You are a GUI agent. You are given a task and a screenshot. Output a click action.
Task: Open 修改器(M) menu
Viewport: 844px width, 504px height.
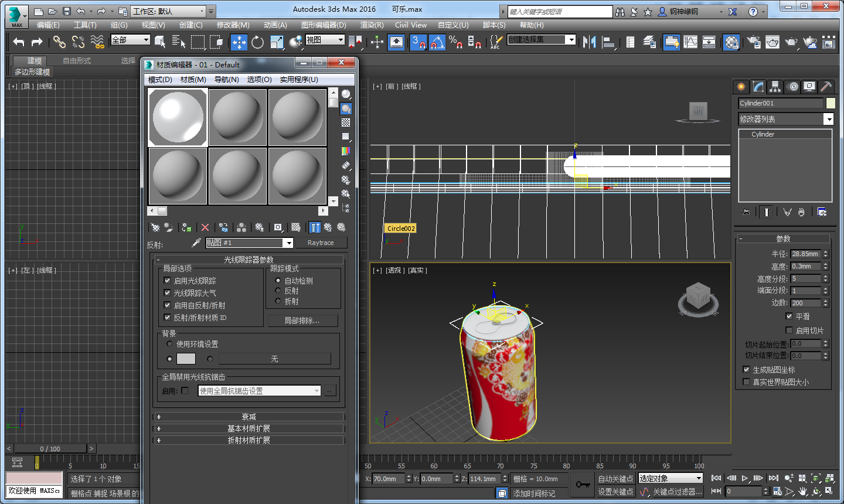[x=233, y=25]
